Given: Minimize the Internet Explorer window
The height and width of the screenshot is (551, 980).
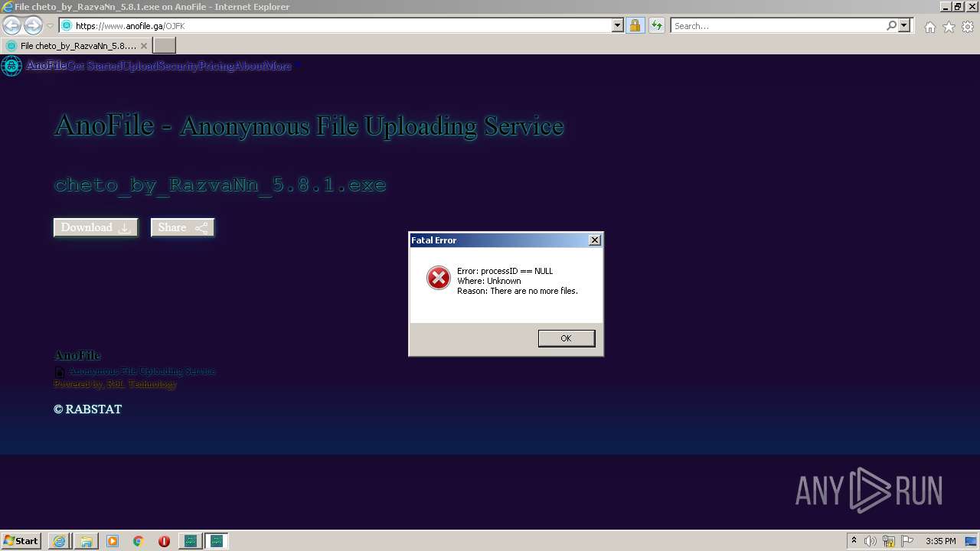Looking at the screenshot, I should click(946, 7).
